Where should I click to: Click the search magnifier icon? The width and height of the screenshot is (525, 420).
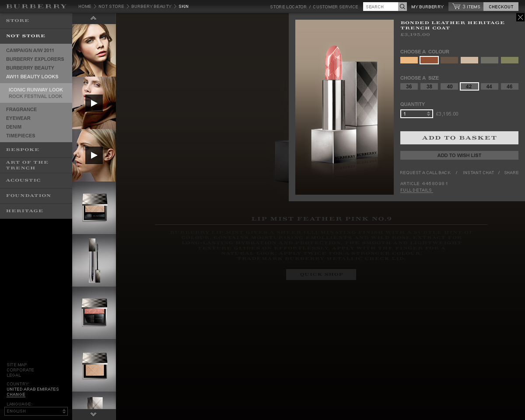click(402, 7)
